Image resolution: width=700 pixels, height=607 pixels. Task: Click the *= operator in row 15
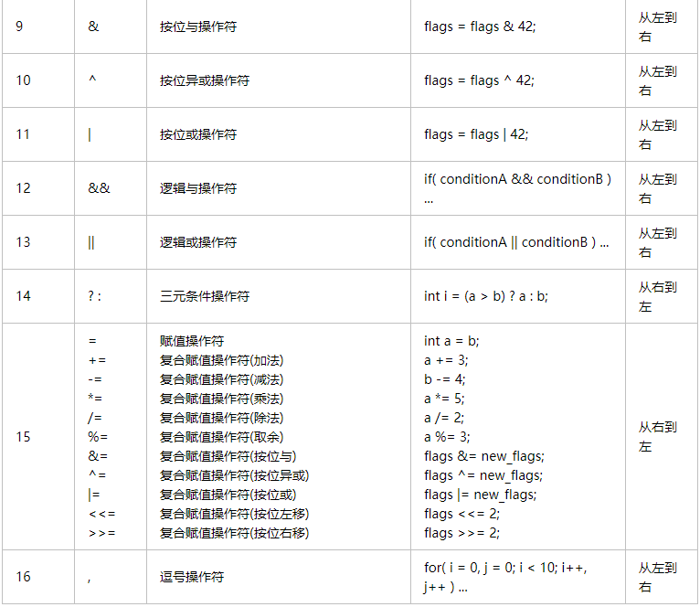point(95,399)
